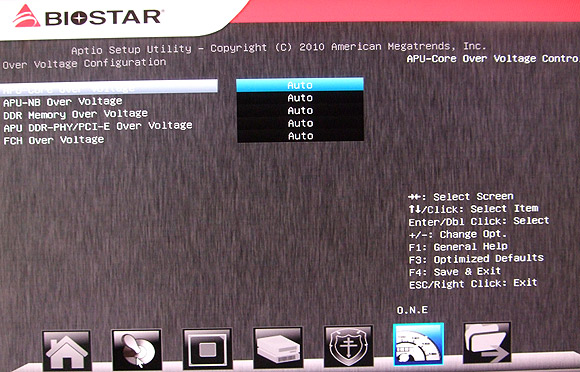Image resolution: width=580 pixels, height=372 pixels.
Task: Select FCH Over Voltage row
Action: pos(54,140)
